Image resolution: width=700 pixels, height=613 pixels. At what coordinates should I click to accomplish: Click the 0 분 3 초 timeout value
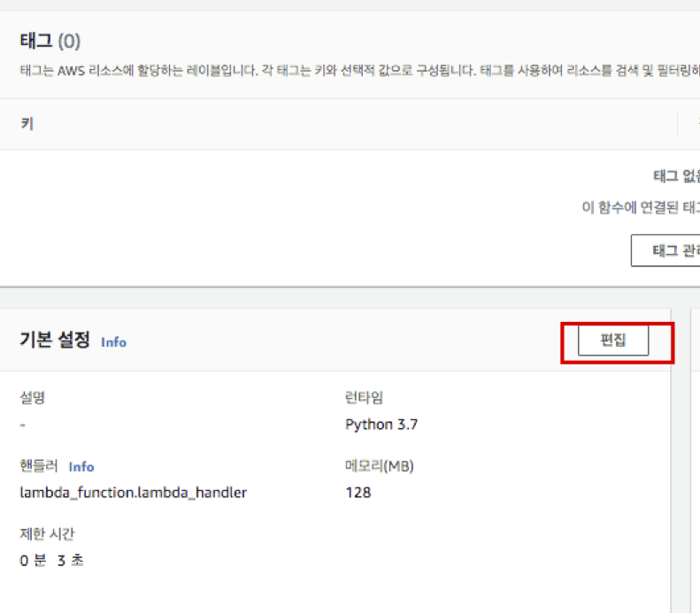click(51, 560)
